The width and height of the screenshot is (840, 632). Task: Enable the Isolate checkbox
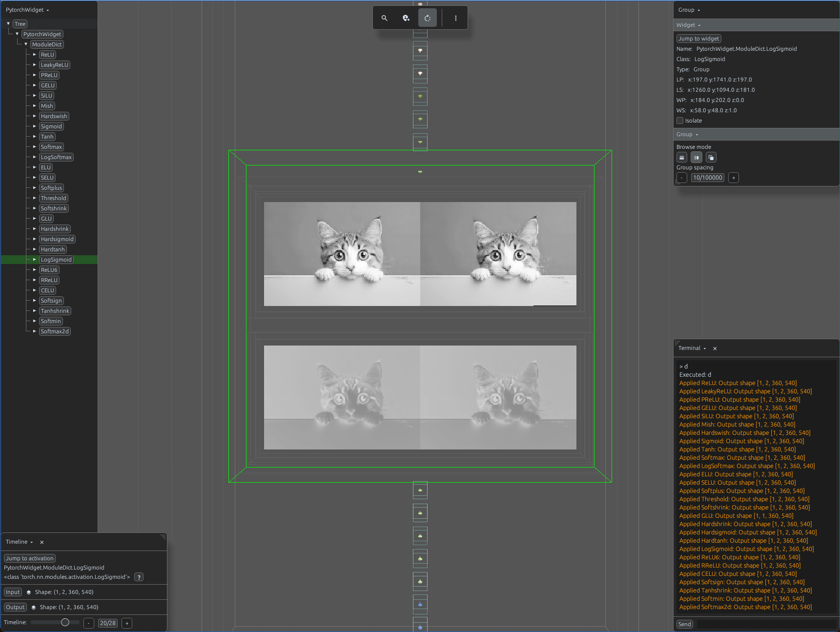point(680,121)
